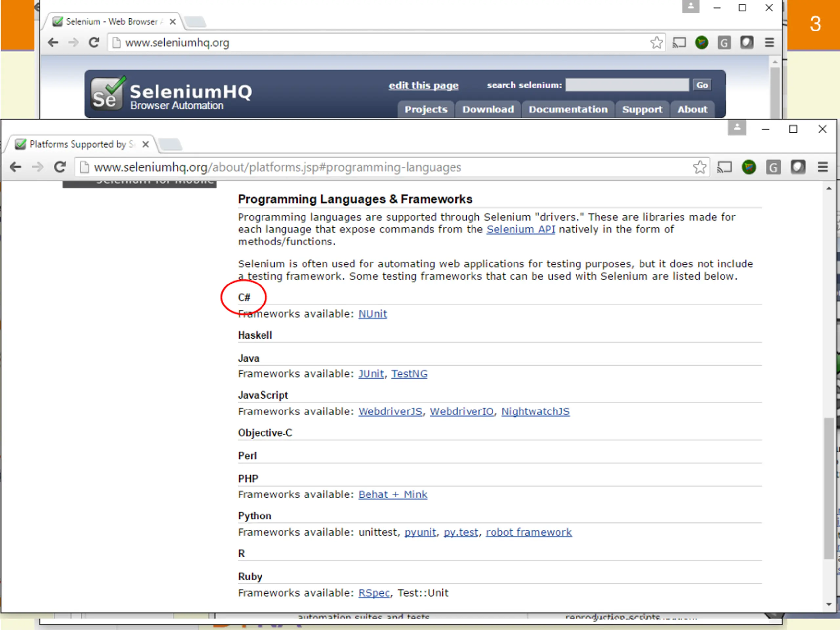This screenshot has width=840, height=630.
Task: Click the Go search button
Action: click(702, 85)
